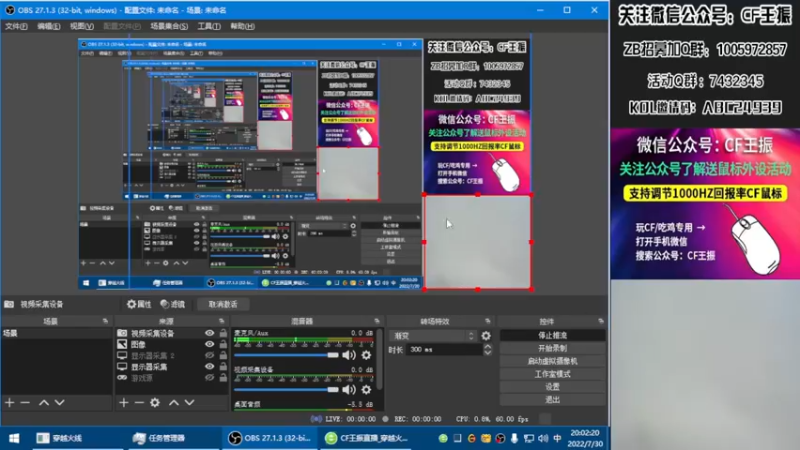Click the microphone icon in system tray
Image resolution: width=800 pixels, height=450 pixels.
click(514, 438)
